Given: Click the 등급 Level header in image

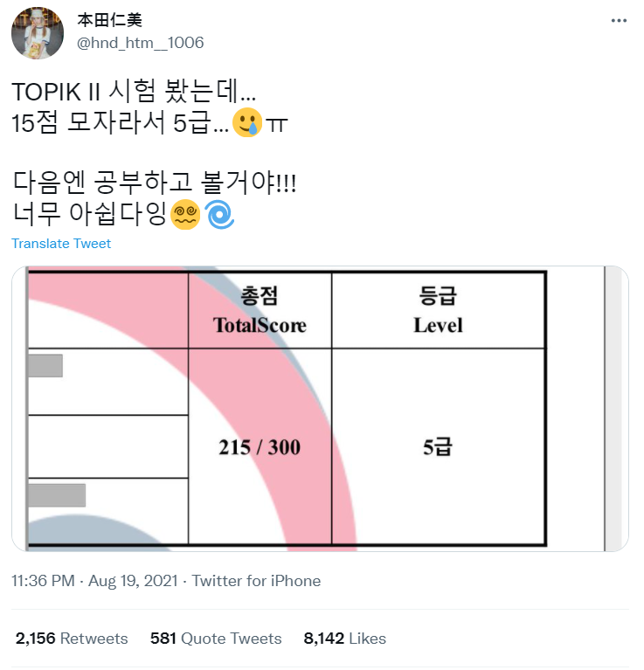Looking at the screenshot, I should pyautogui.click(x=438, y=310).
